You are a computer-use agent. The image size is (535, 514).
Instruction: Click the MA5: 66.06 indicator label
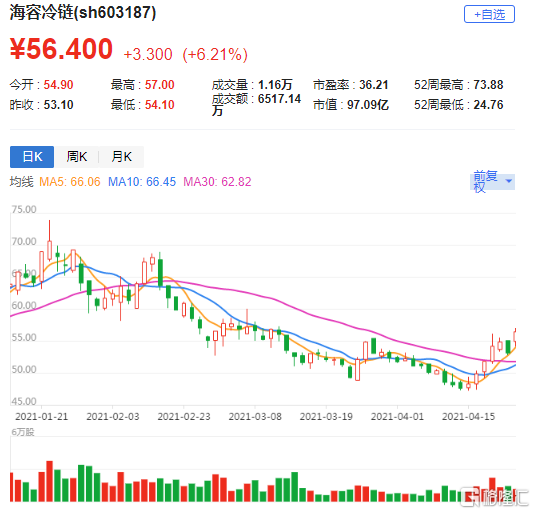[x=70, y=182]
